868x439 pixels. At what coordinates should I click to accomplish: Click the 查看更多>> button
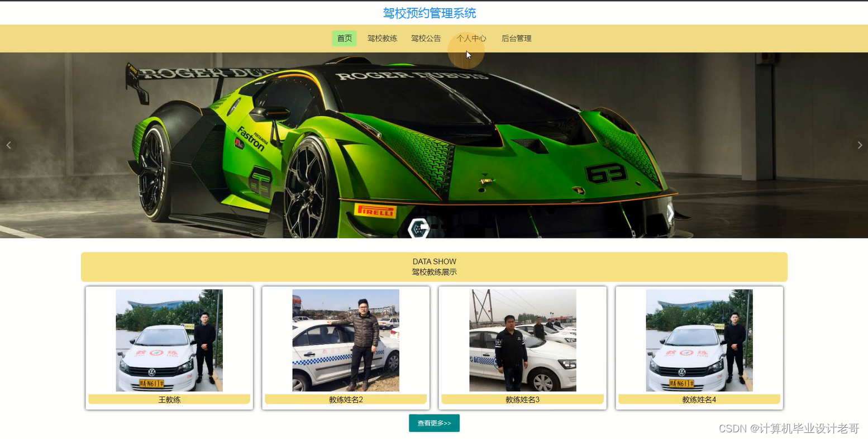coord(434,423)
